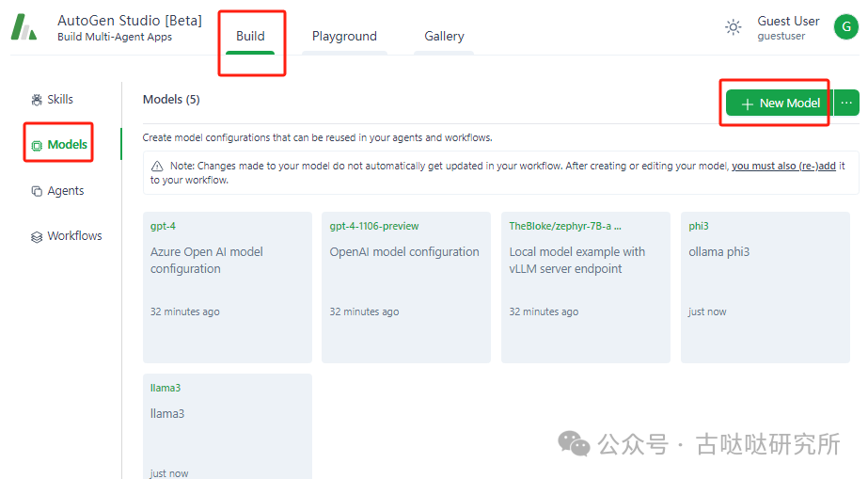The height and width of the screenshot is (479, 868).
Task: Click the Models (5) heading
Action: 171,100
